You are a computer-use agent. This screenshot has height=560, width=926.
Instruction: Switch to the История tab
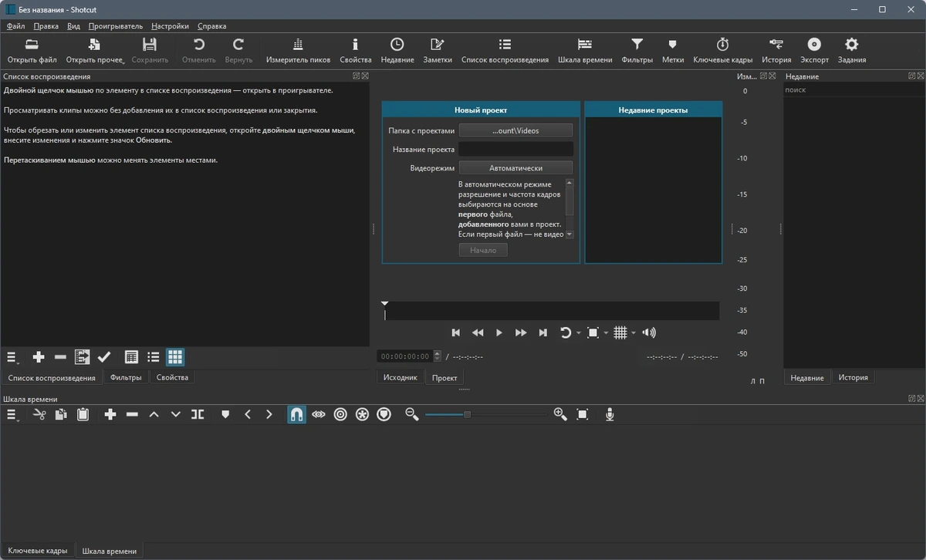coord(853,377)
